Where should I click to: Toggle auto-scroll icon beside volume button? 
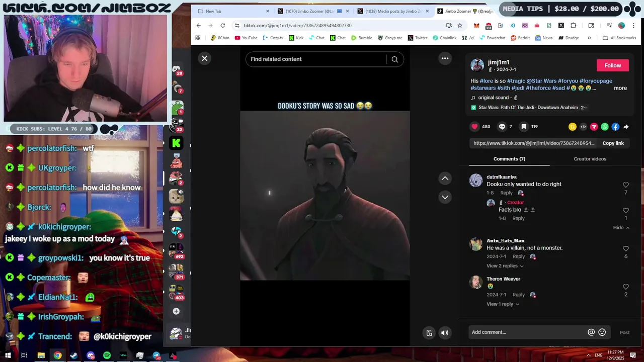(429, 332)
